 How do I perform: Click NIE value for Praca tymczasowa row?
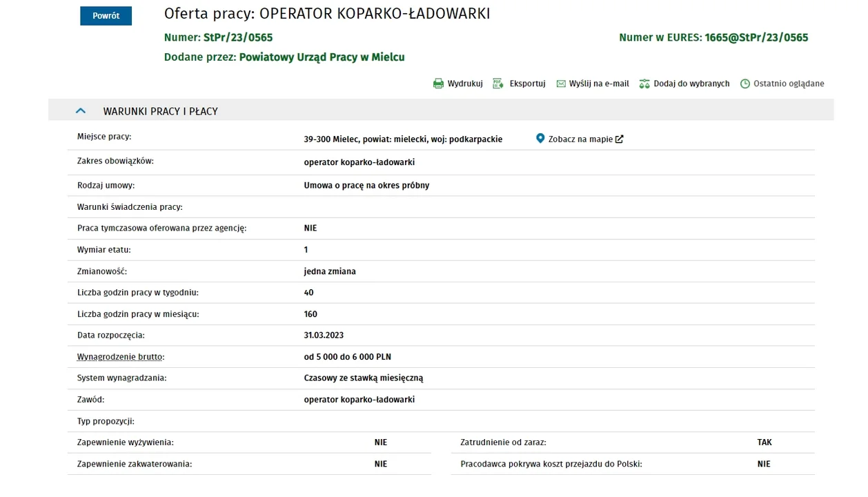click(x=310, y=228)
